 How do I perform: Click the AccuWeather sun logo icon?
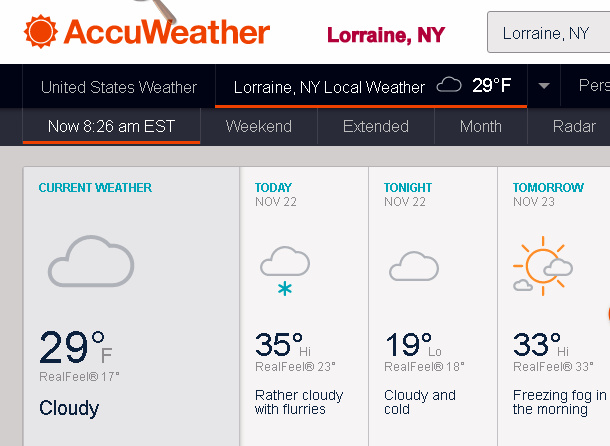(x=42, y=32)
